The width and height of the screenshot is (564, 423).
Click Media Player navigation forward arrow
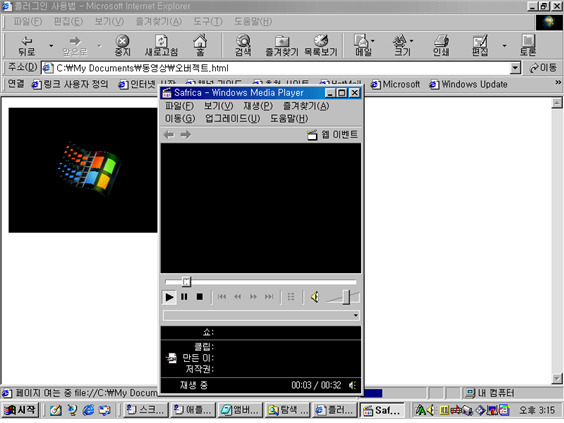(x=186, y=135)
